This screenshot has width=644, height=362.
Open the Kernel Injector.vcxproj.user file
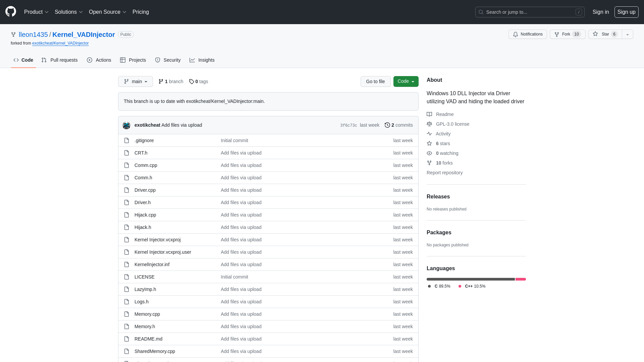163,252
